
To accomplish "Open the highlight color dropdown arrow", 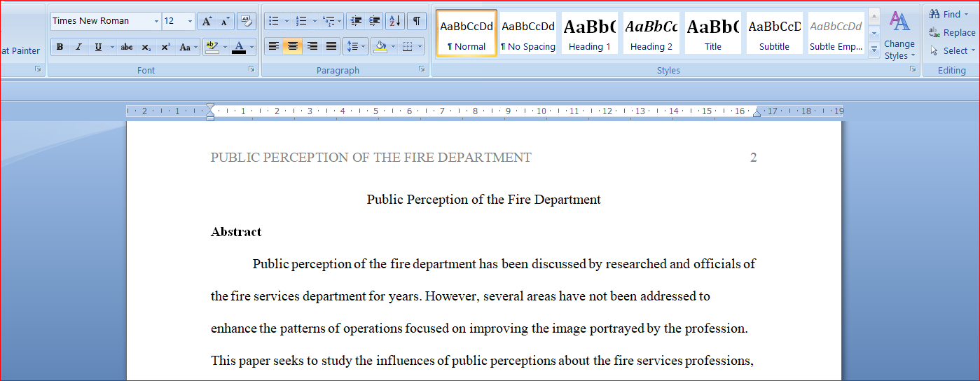I will click(x=225, y=47).
